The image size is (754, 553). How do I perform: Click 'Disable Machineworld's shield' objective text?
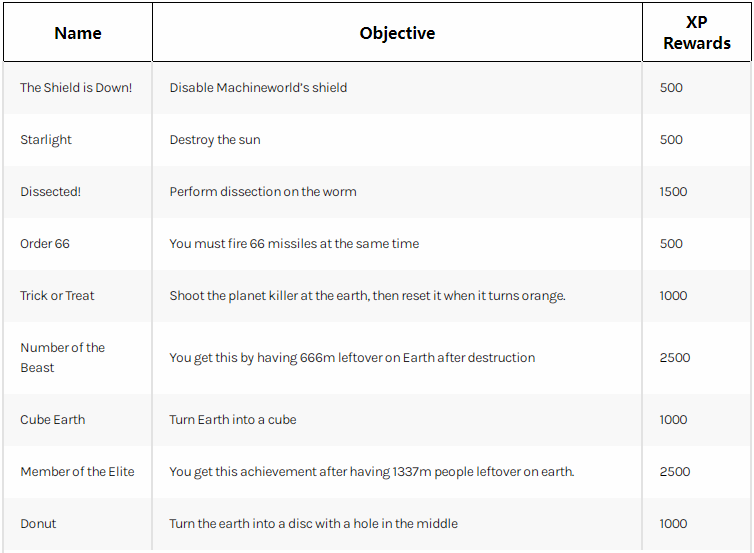(258, 88)
